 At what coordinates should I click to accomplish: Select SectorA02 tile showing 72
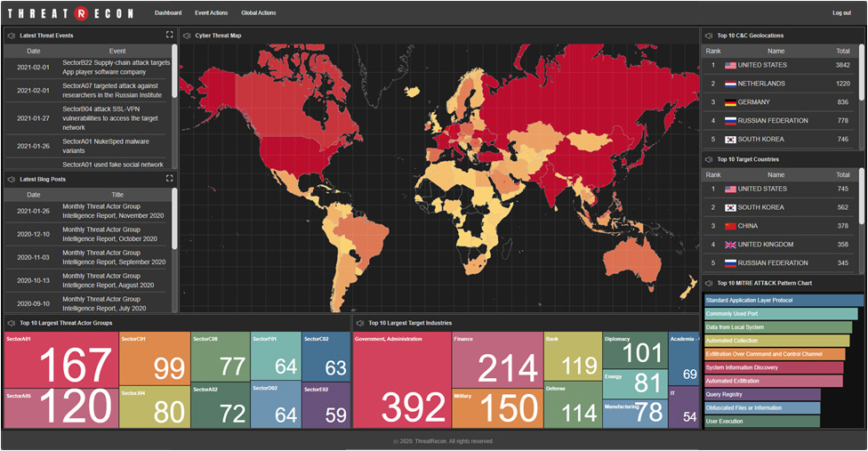[221, 406]
